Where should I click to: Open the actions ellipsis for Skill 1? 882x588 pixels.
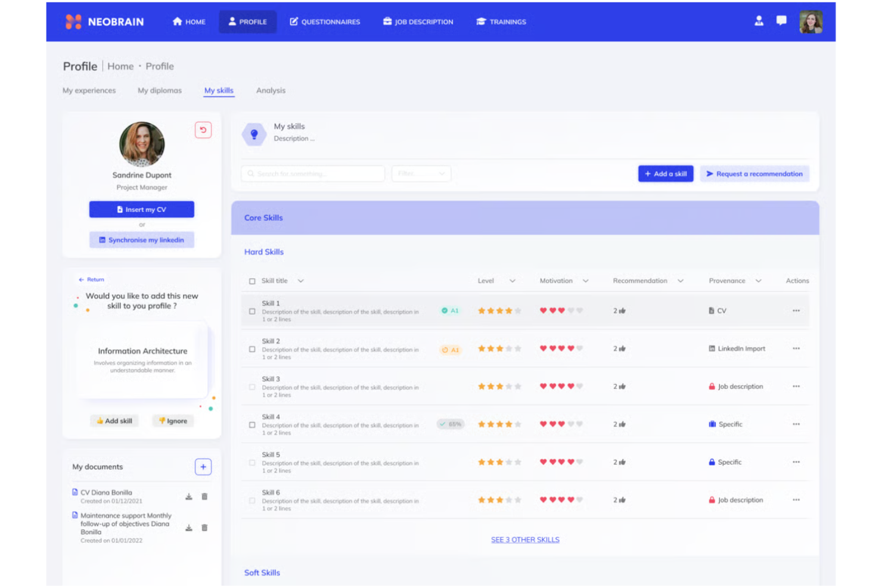pyautogui.click(x=796, y=310)
